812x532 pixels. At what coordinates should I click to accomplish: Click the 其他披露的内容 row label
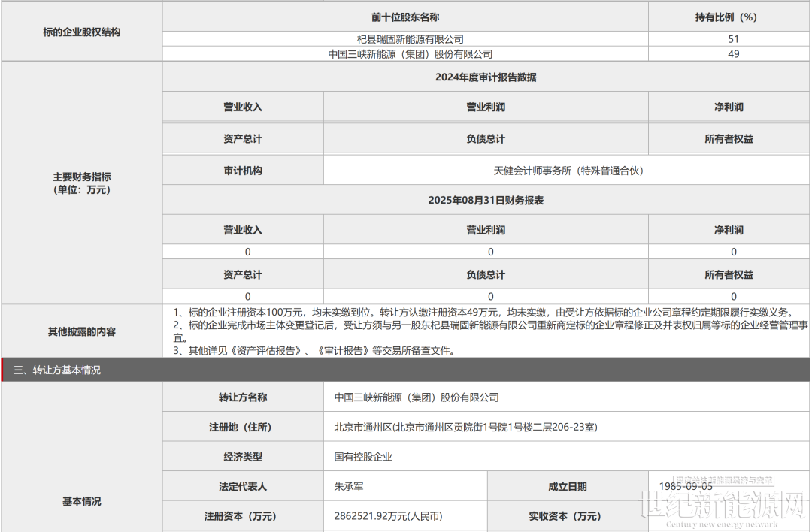[x=82, y=331]
